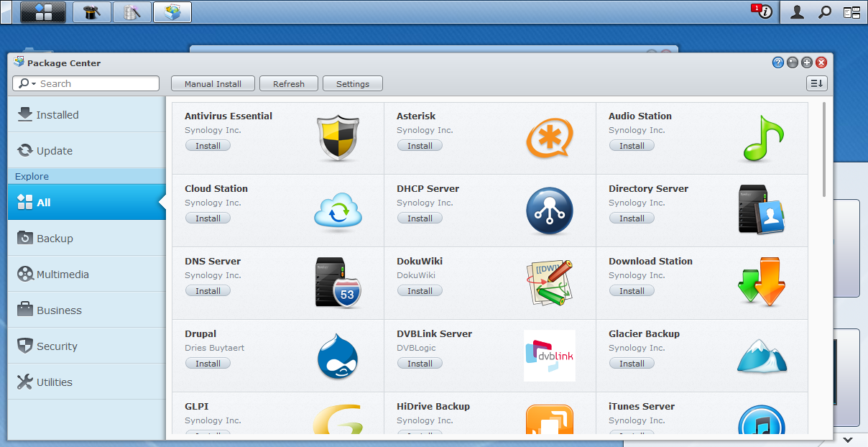Open the Main Menu grid button
Screen dimensions: 868x447
[x=43, y=11]
